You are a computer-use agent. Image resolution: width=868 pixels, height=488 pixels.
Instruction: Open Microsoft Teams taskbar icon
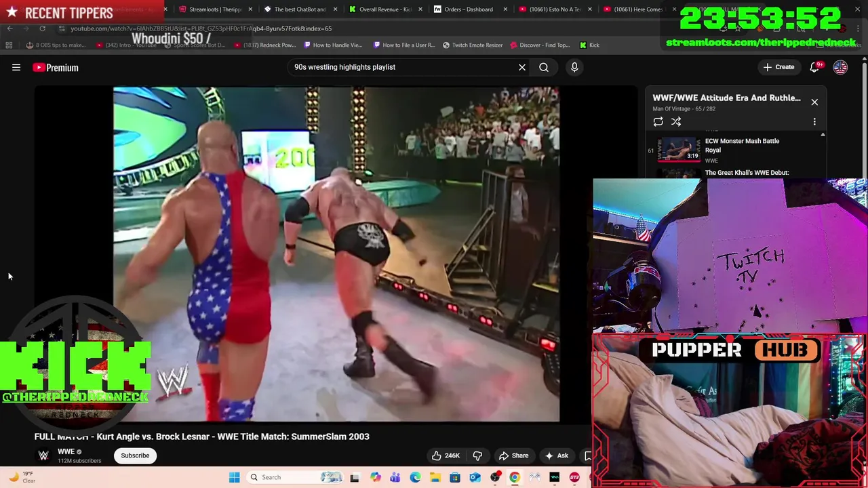tap(395, 477)
